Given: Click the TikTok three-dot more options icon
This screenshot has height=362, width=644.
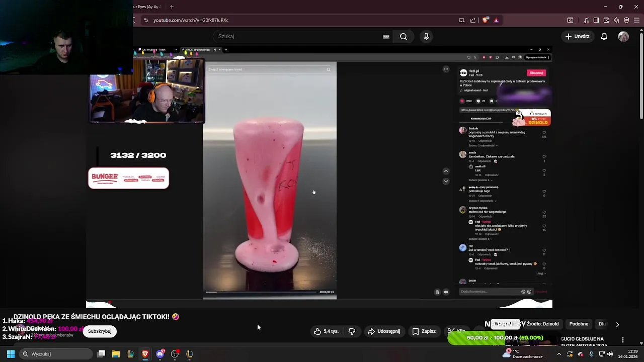Looking at the screenshot, I should [446, 69].
